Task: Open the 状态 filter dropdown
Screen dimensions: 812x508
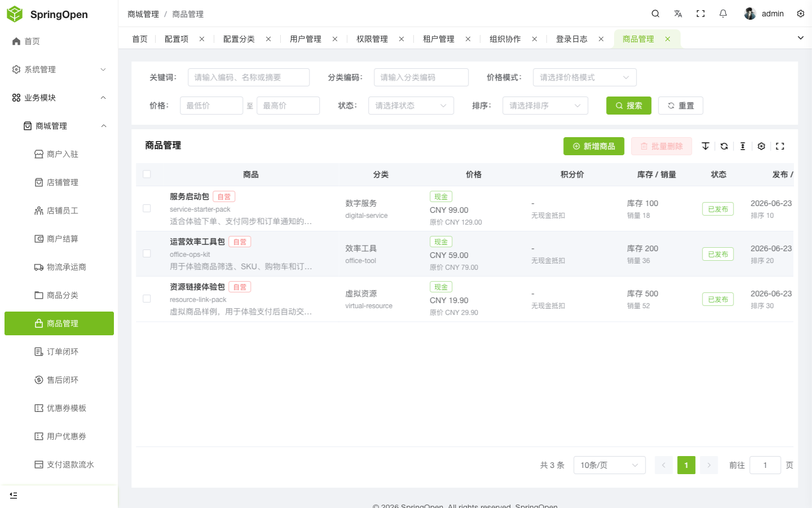Action: (411, 106)
